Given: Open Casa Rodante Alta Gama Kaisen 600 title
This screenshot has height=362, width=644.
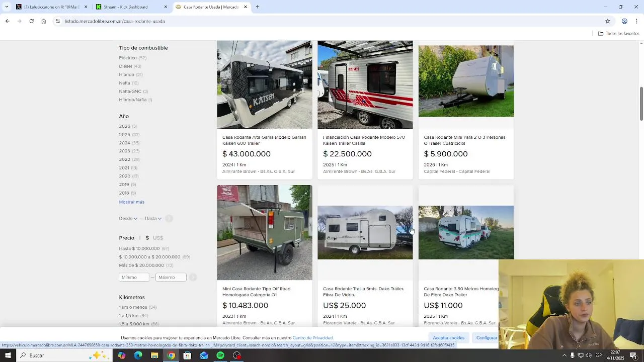Looking at the screenshot, I should (x=264, y=140).
